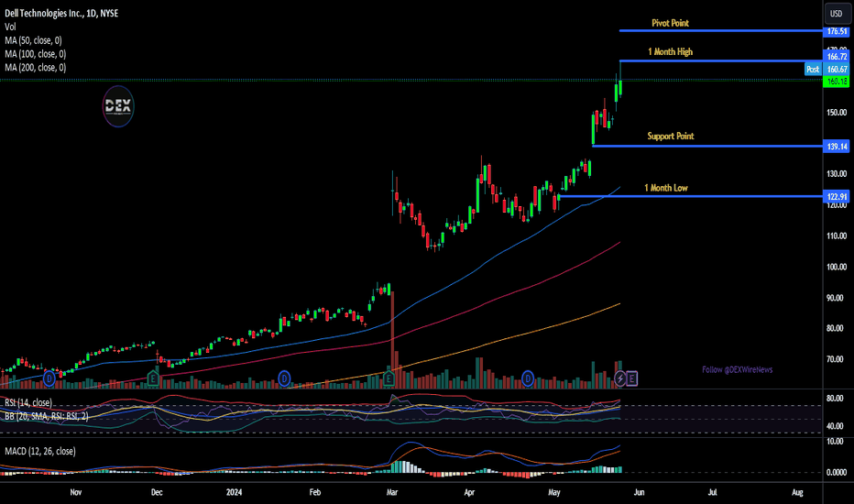This screenshot has width=854, height=504.
Task: Click the Jun label on time axis
Action: click(639, 492)
